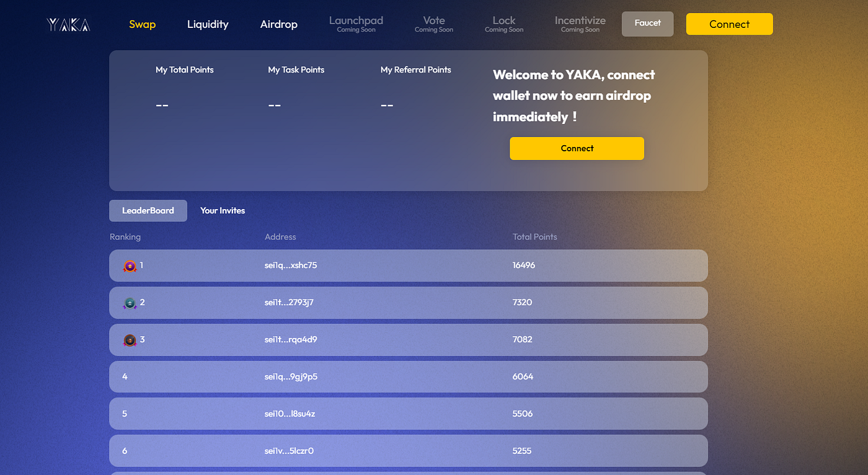
Task: Click the 7082 points value
Action: click(x=523, y=340)
